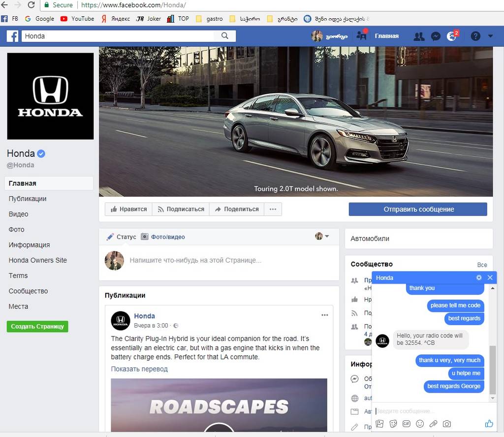Click the Roadscapes video thumbnail

tap(219, 405)
